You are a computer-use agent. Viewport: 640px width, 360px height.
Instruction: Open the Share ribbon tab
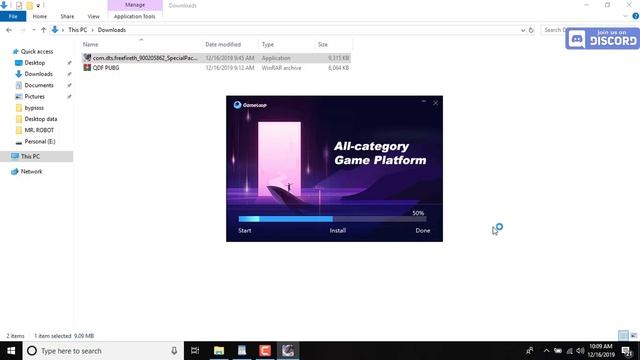(x=67, y=16)
